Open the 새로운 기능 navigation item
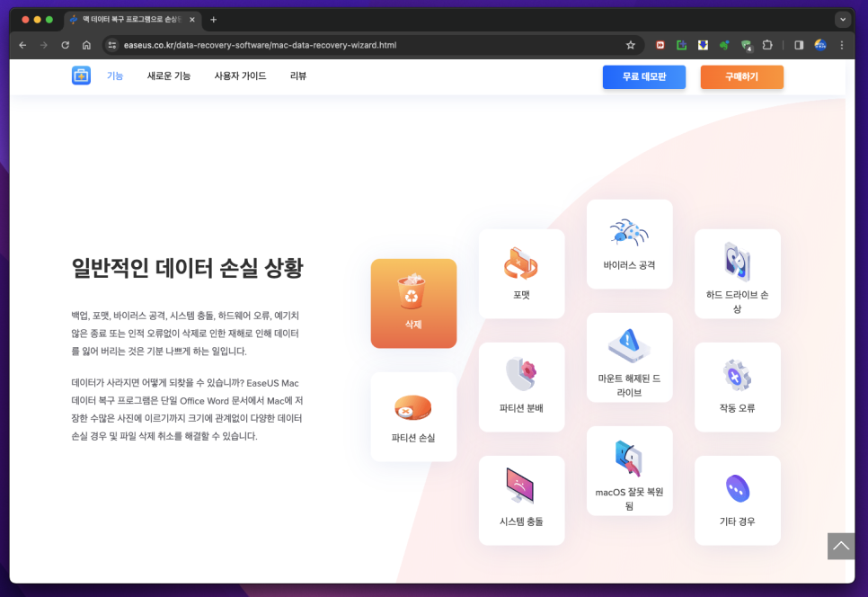The width and height of the screenshot is (868, 597). 169,76
